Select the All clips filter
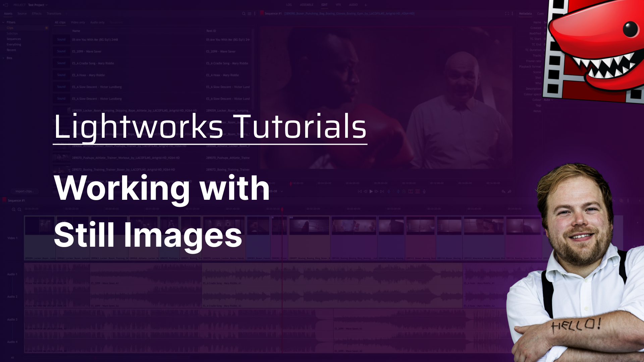 click(x=60, y=22)
